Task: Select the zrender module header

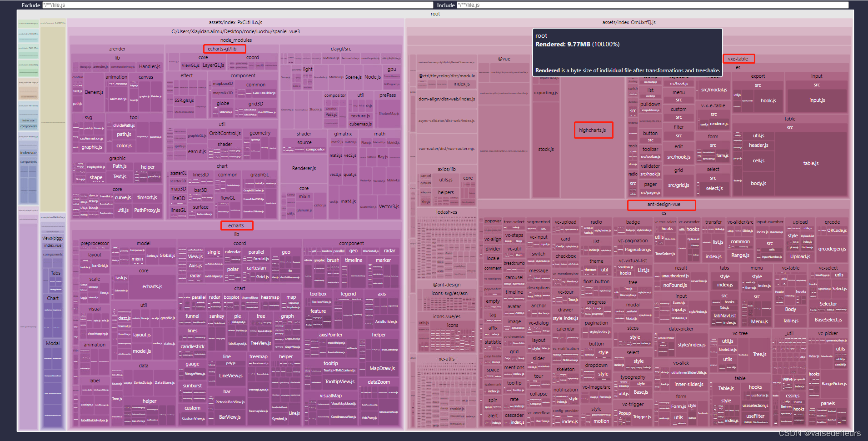Action: 117,49
